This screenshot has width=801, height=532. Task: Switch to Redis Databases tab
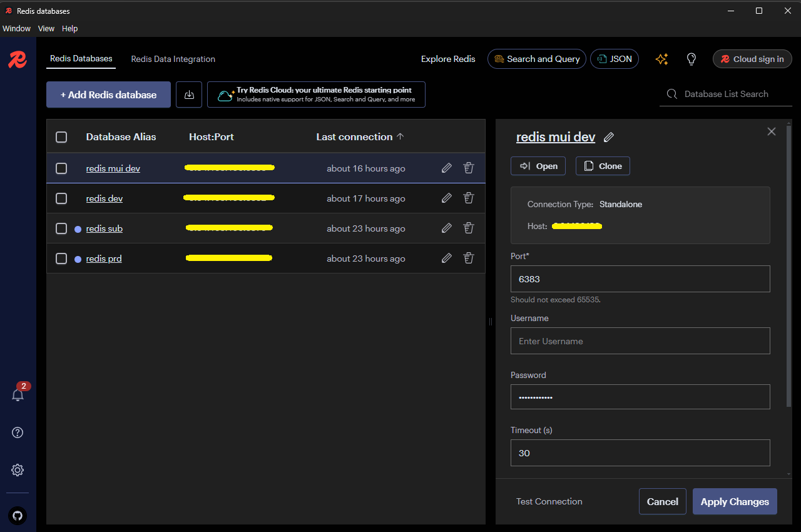coord(81,59)
